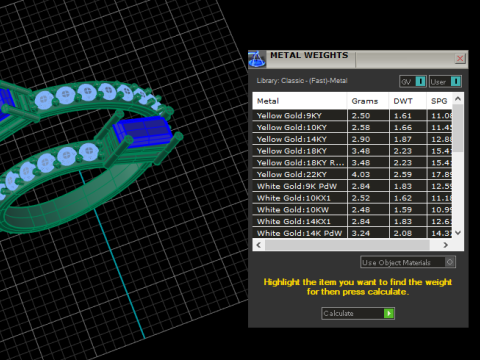Click the Calculate button

point(358,313)
